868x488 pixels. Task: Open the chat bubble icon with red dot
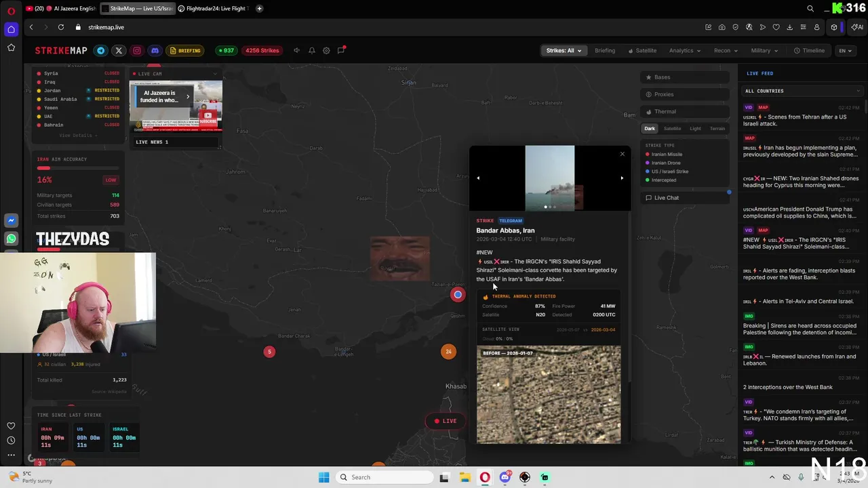pos(341,50)
